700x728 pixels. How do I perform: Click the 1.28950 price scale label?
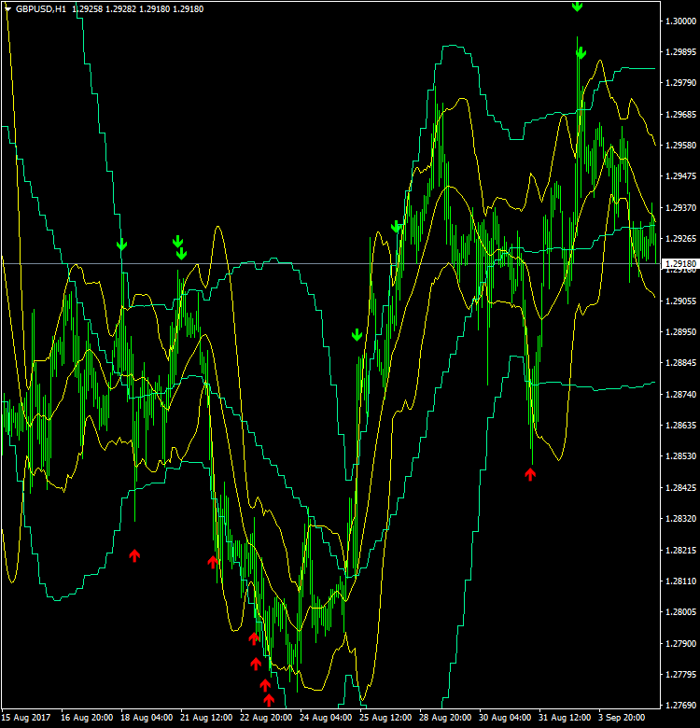pos(680,332)
